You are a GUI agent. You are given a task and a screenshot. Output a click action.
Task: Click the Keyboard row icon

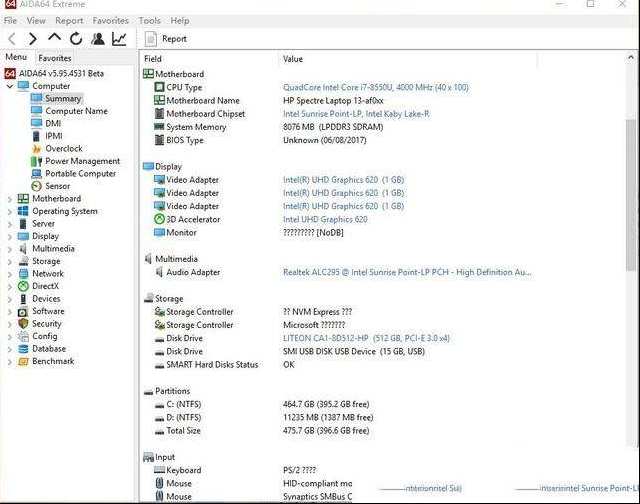(159, 470)
